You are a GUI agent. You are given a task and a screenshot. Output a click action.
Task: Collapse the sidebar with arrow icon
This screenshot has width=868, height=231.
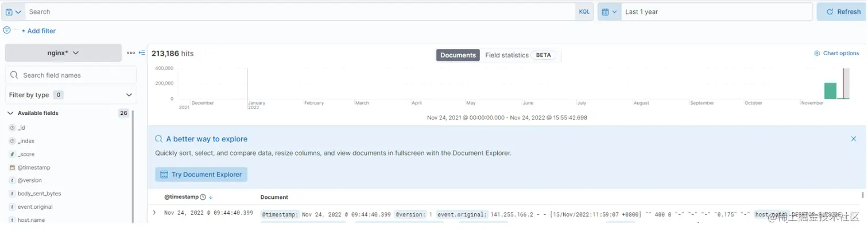142,53
